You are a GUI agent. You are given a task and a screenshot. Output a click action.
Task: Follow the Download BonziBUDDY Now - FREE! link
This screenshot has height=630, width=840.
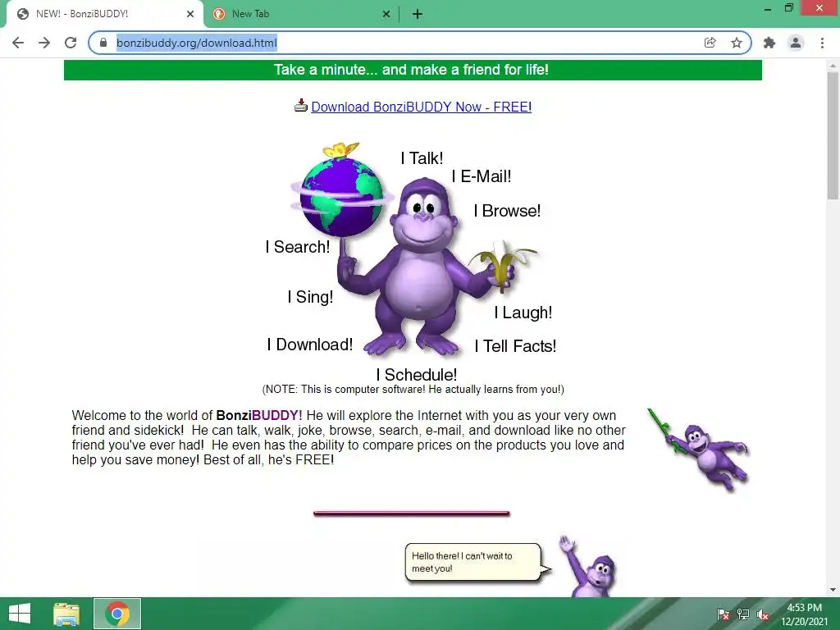coord(422,107)
